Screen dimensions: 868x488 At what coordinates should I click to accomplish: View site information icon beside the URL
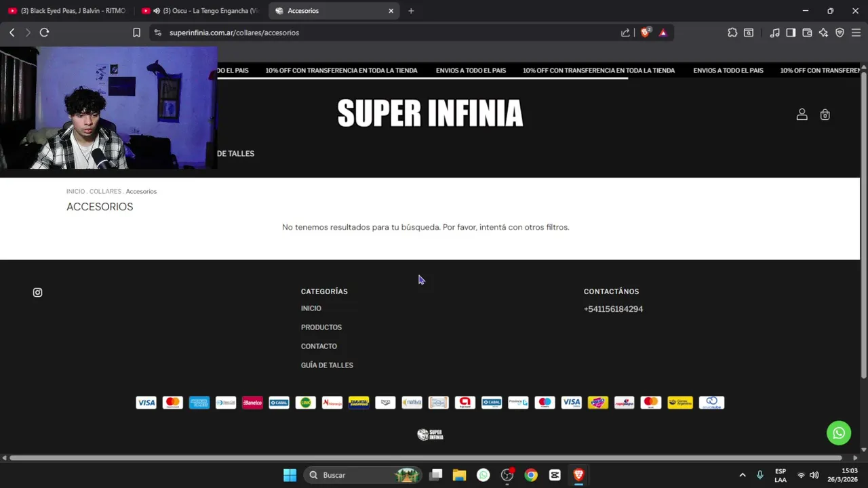157,33
